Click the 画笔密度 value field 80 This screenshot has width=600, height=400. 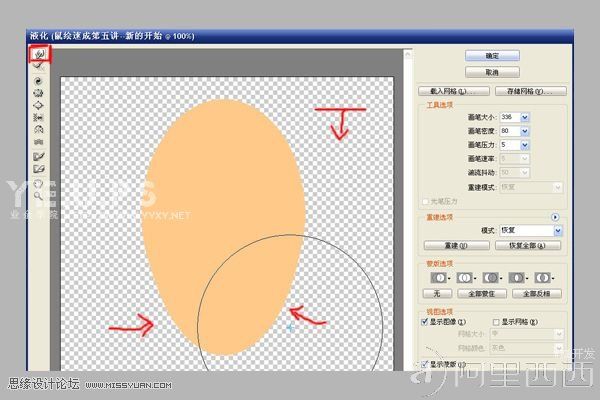coord(510,131)
